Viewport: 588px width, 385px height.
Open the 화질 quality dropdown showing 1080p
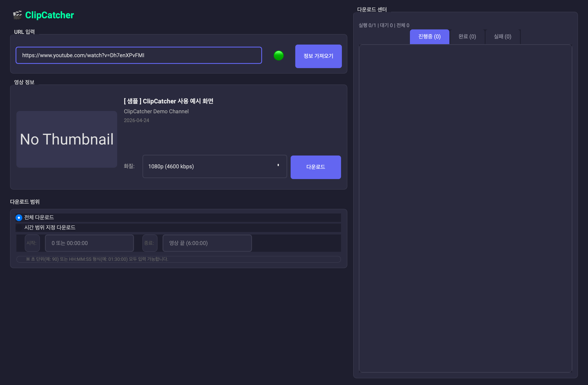(214, 166)
